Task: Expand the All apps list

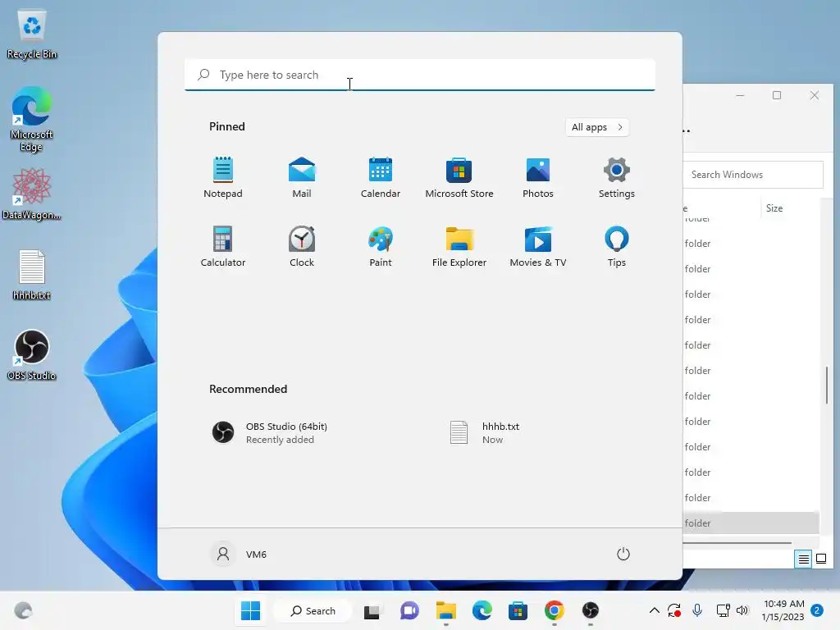Action: [597, 127]
